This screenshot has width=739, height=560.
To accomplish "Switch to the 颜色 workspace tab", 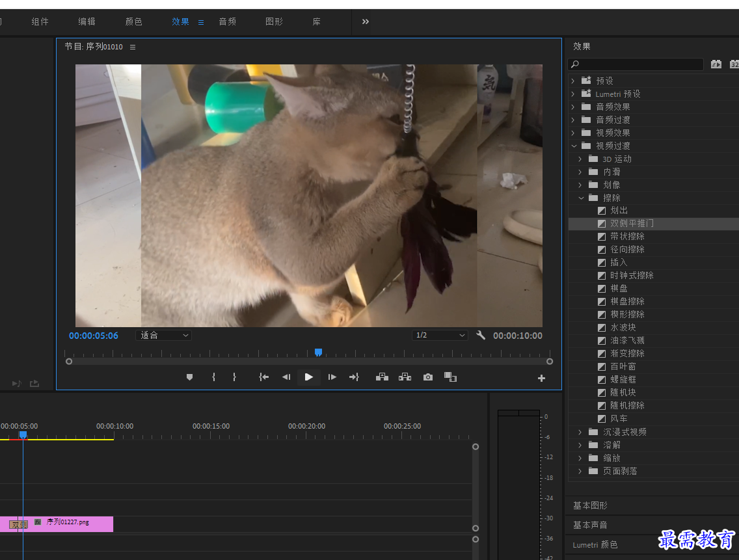I will [x=133, y=21].
